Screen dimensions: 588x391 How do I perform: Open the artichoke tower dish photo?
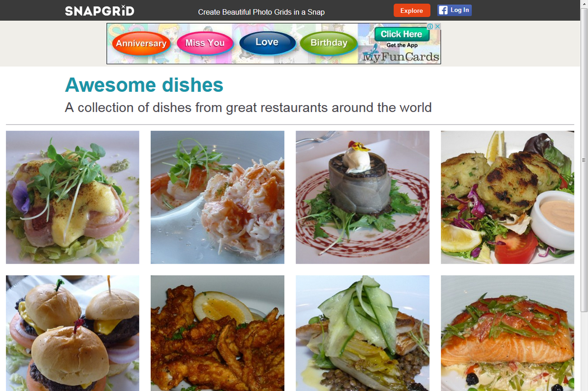pyautogui.click(x=363, y=197)
